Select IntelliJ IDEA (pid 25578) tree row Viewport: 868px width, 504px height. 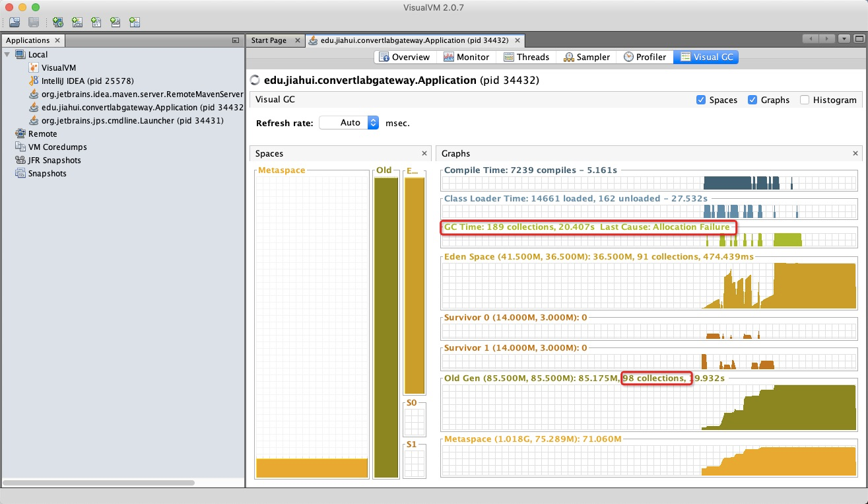(88, 81)
